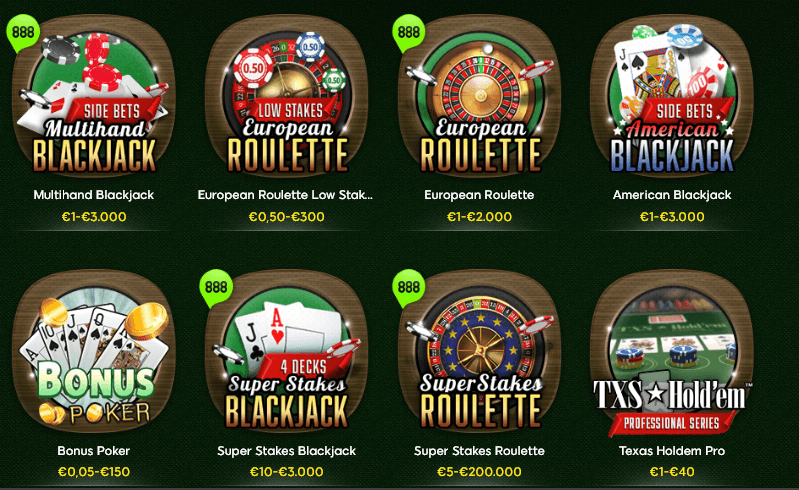This screenshot has width=799, height=490.
Task: Click the €0,50-€300 bet limits text
Action: [286, 217]
